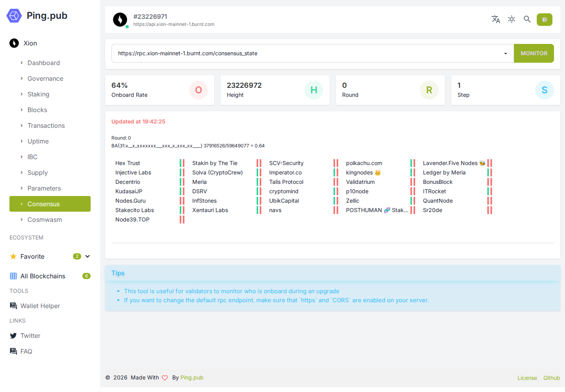Open the search magnifier icon

point(527,19)
